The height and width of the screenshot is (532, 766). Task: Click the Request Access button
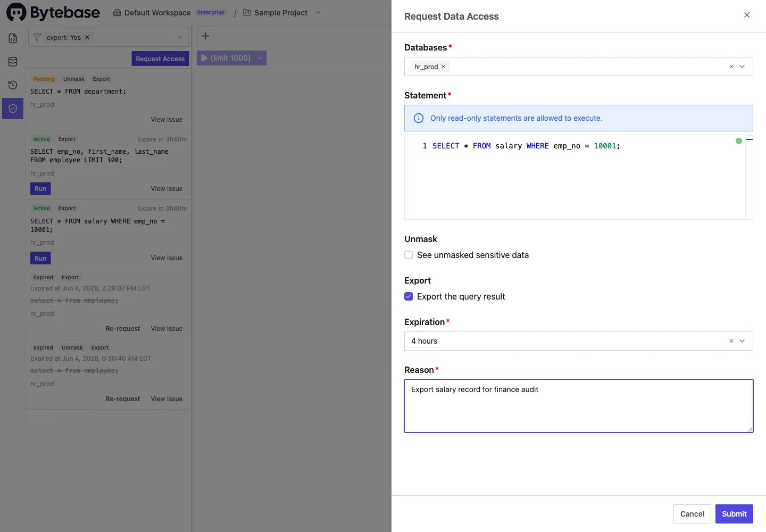tap(160, 59)
